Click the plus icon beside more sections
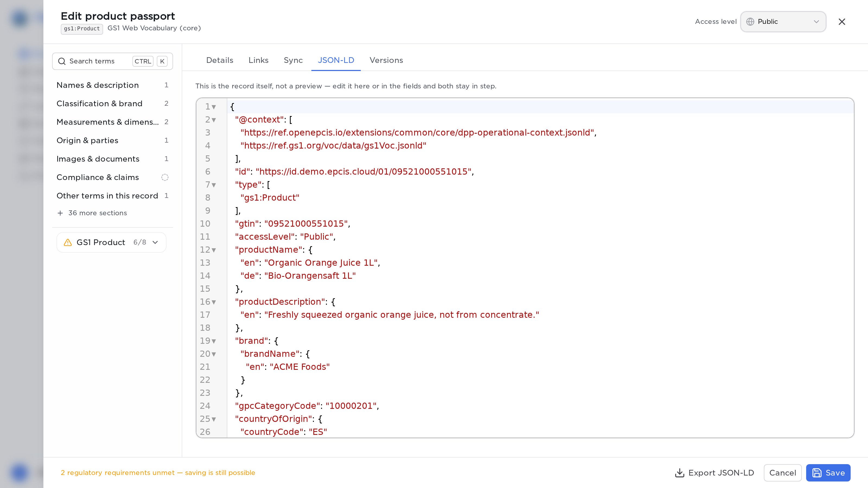The image size is (868, 488). (60, 213)
